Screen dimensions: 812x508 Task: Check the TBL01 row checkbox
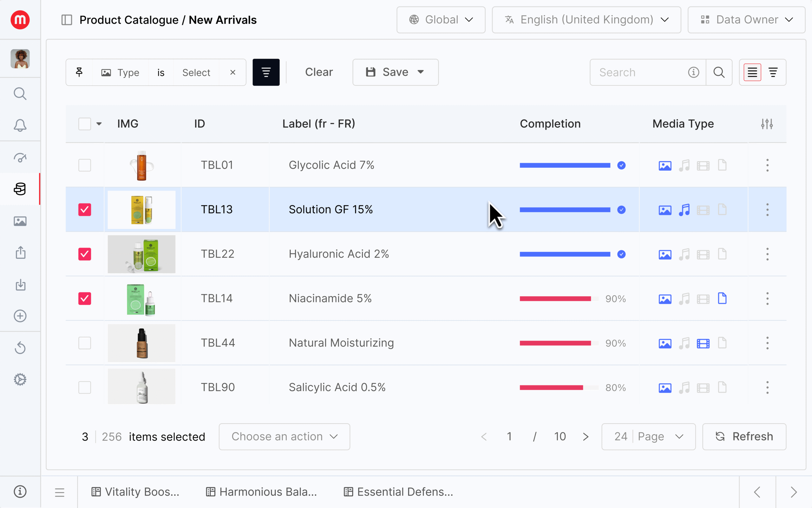click(85, 165)
